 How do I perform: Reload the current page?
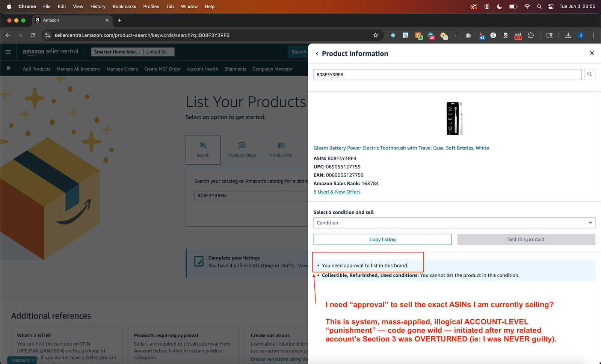33,35
